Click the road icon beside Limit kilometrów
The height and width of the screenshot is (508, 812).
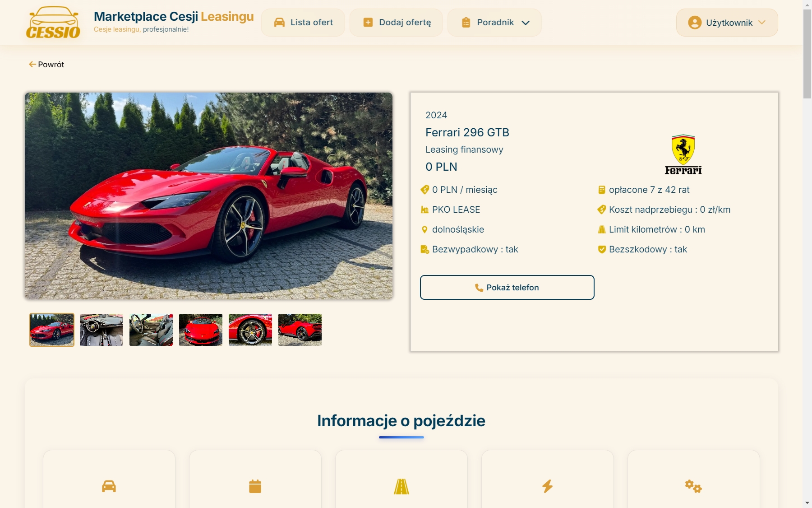601,229
